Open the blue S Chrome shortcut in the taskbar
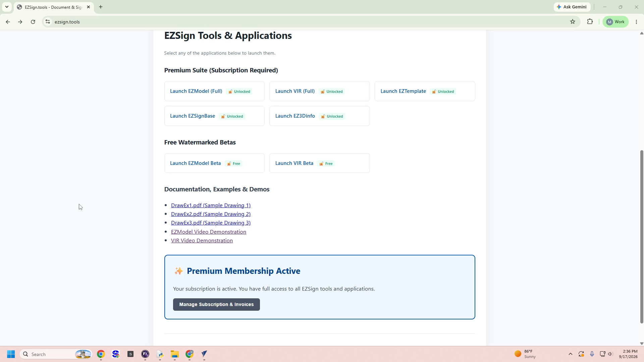Viewport: 644px width, 362px height. 116,354
